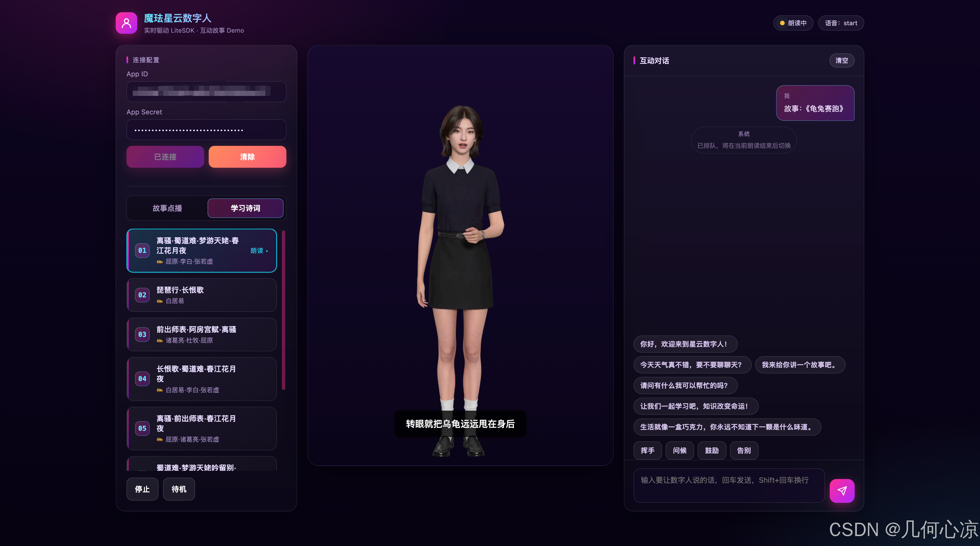The image size is (980, 546).
Task: Click the 03 badge on 前出师表 item
Action: click(x=142, y=334)
